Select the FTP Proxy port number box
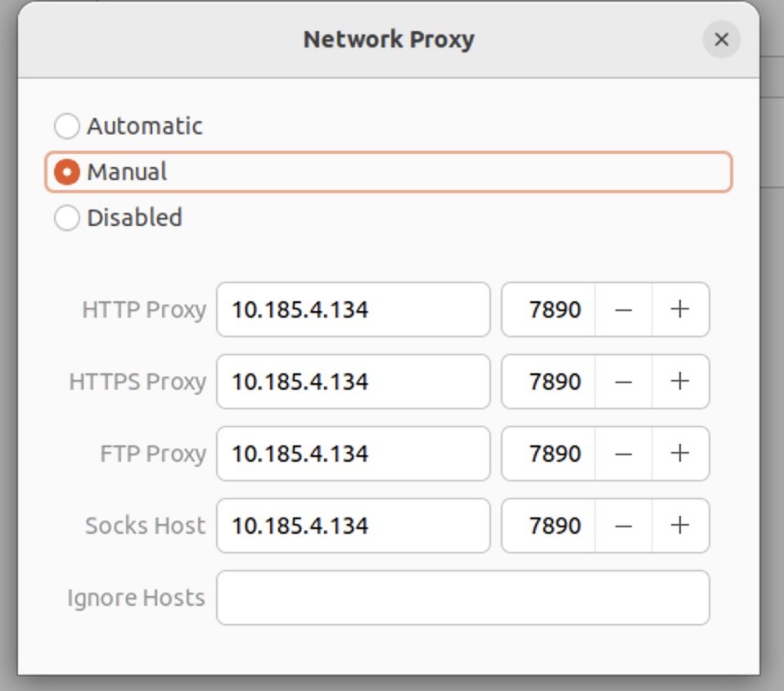 click(x=548, y=454)
